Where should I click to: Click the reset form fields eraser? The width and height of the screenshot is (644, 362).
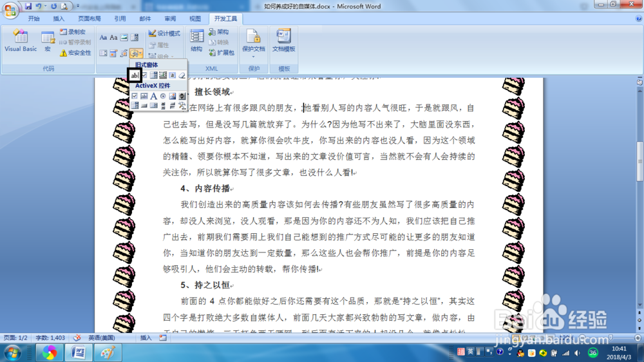[182, 75]
